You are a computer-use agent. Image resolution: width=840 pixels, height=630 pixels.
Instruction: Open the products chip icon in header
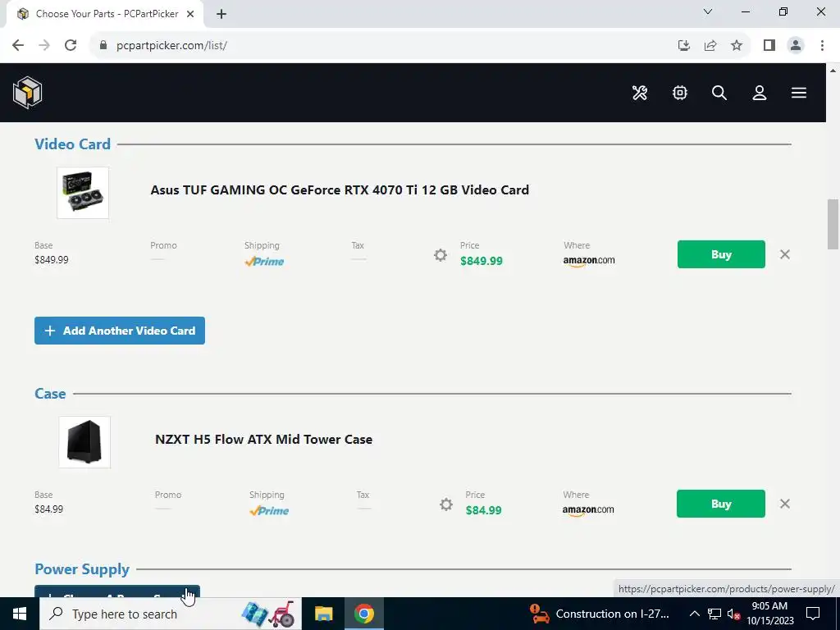tap(680, 93)
